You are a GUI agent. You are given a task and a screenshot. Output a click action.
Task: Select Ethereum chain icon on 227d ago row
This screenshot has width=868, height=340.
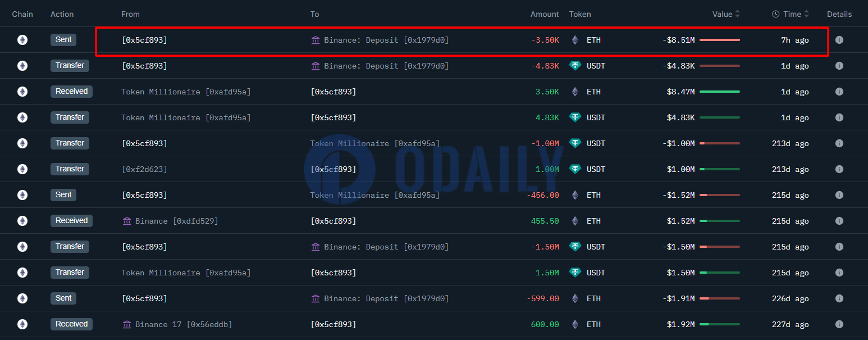22,324
